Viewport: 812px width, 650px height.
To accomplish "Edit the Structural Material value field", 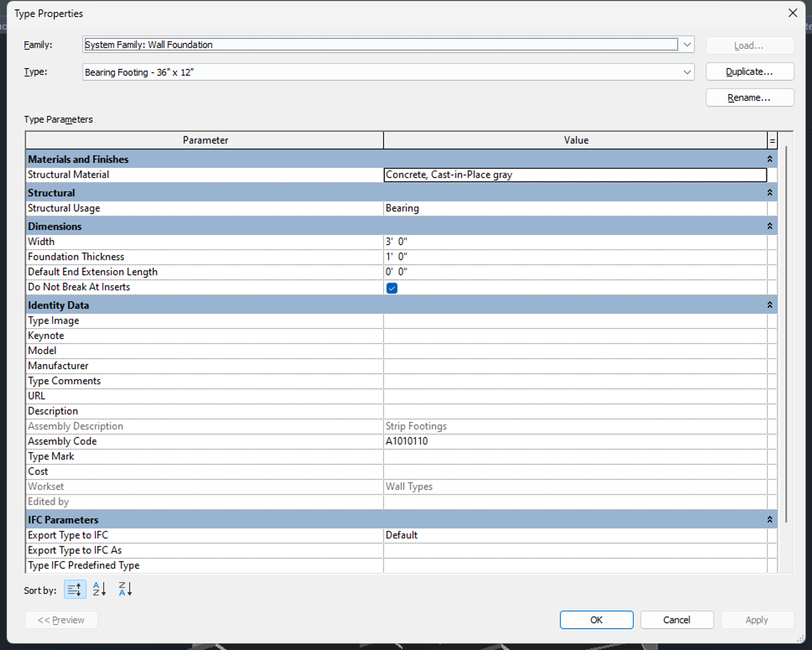I will click(x=575, y=175).
